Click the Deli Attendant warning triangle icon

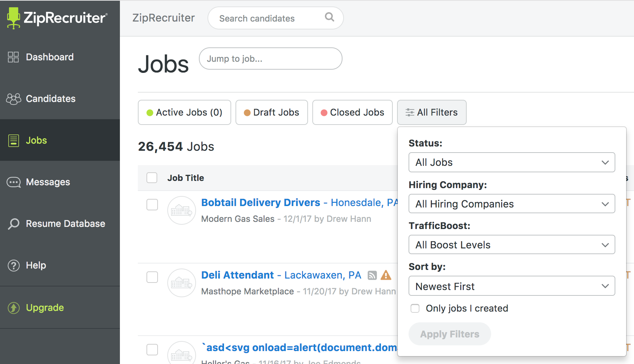coord(386,275)
